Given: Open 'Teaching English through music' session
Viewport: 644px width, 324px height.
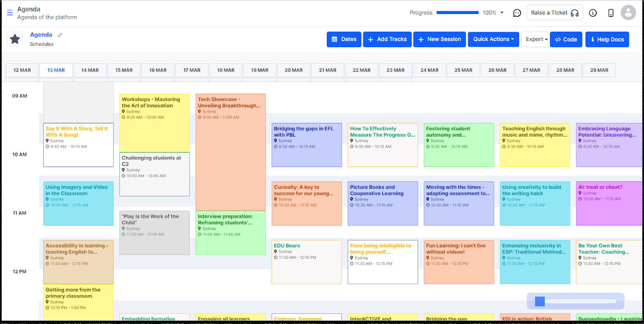Looking at the screenshot, I should pyautogui.click(x=535, y=145).
